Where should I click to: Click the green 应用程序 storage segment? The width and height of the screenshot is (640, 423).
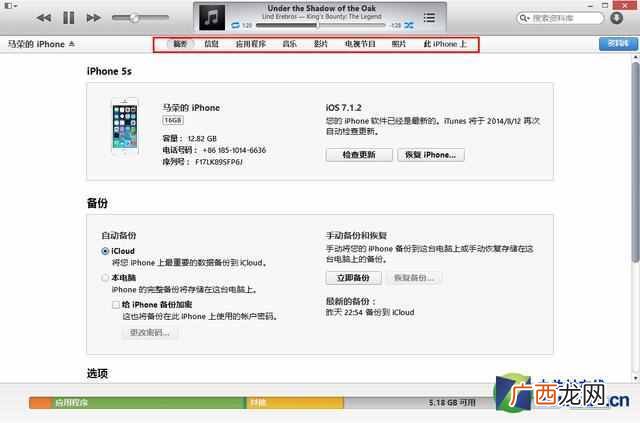(148, 403)
